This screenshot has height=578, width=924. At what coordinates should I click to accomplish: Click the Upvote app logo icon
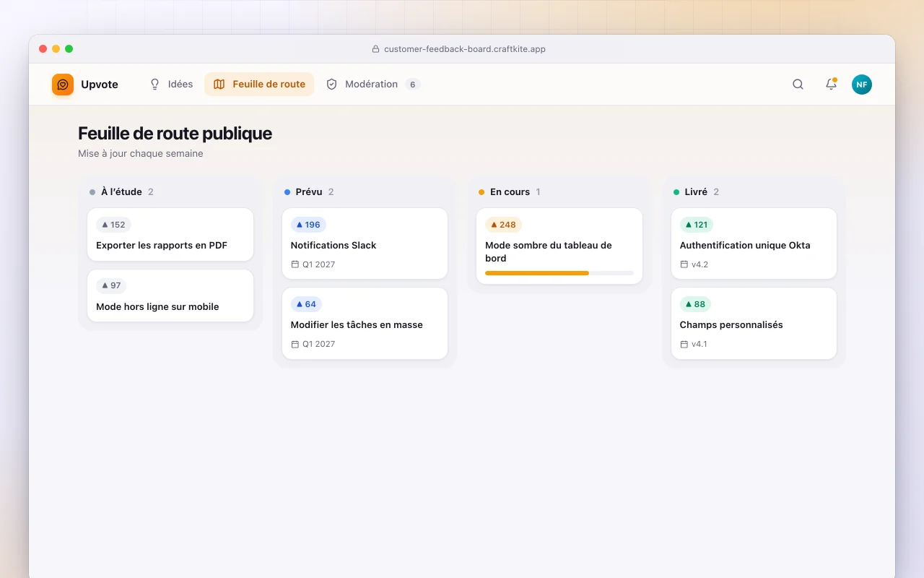63,85
